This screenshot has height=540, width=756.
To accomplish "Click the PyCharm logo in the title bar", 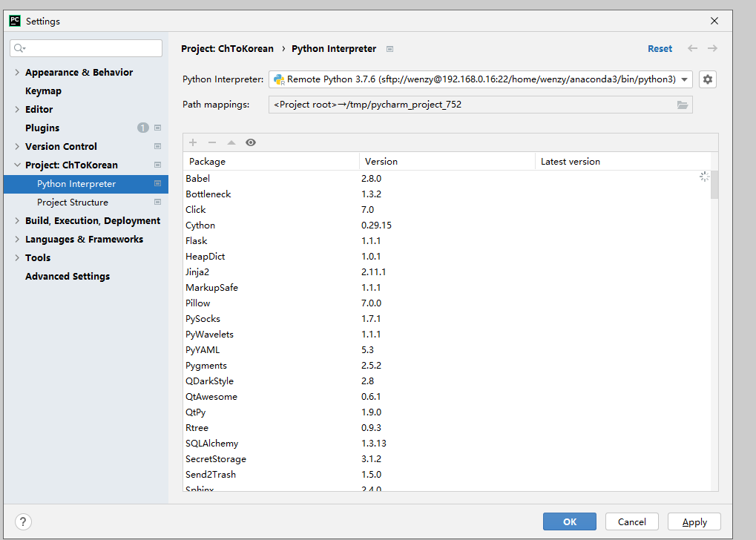I will [15, 21].
